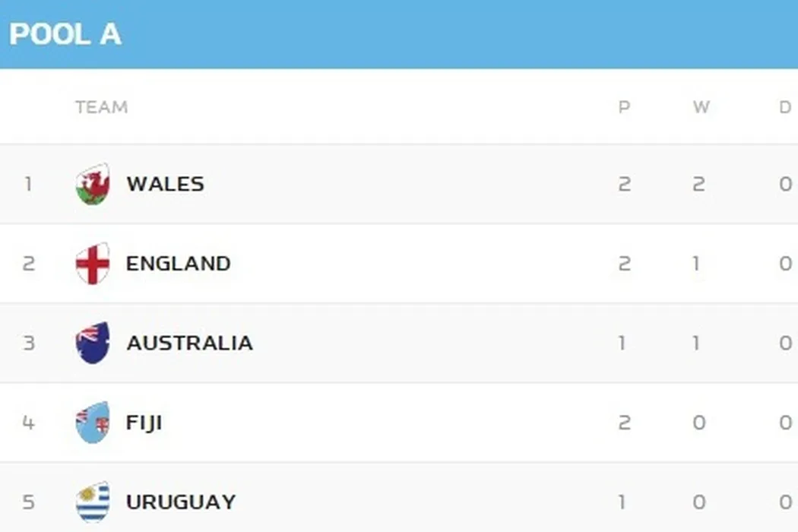Click the TEAM column header
This screenshot has height=532, width=798.
point(101,107)
